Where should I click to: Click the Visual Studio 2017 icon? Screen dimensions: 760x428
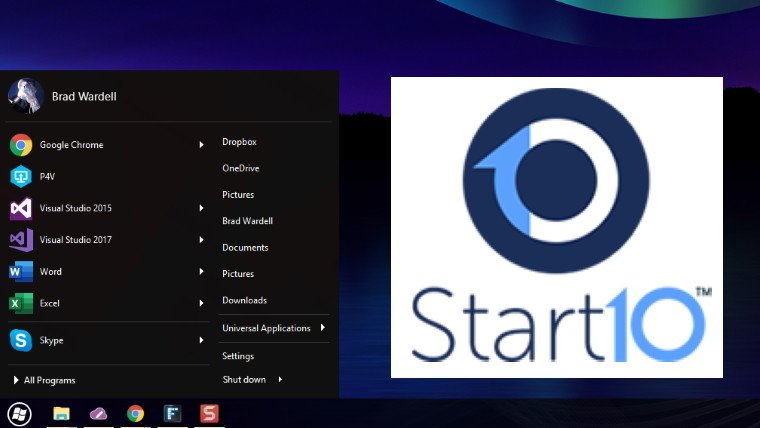click(21, 240)
